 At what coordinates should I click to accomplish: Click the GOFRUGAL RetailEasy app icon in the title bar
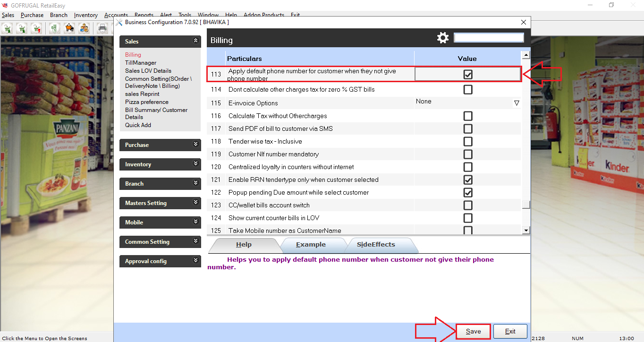5,5
